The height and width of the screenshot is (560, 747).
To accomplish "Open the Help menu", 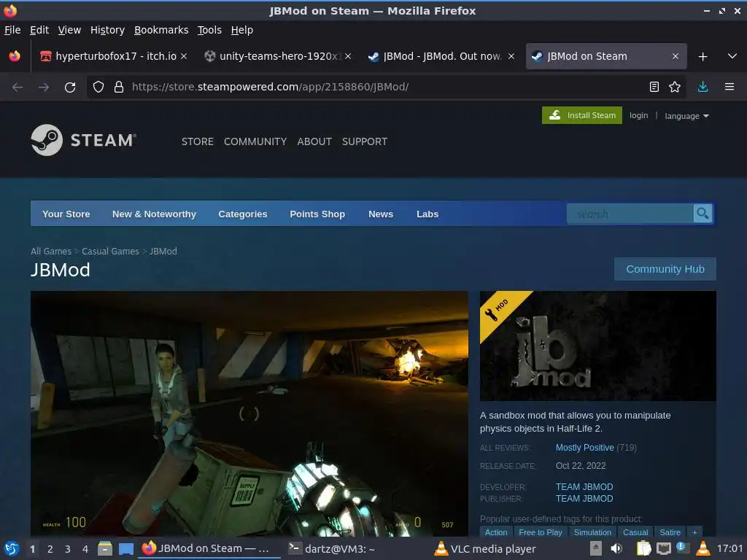I will click(x=242, y=30).
